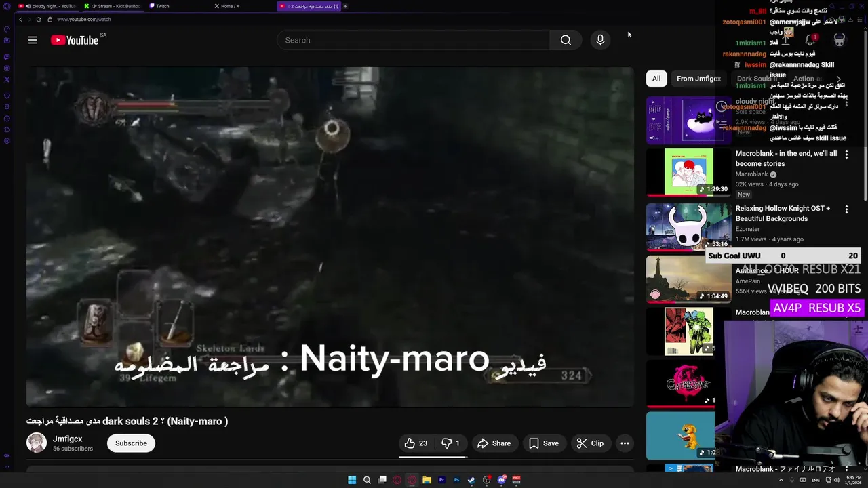Open the sidebar settings gear icon
The height and width of the screenshot is (488, 868).
point(7,140)
